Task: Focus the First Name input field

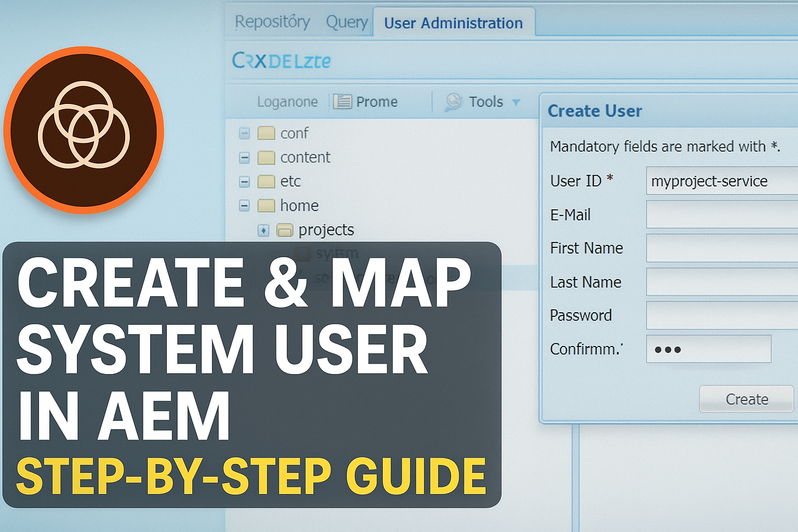Action: point(722,248)
